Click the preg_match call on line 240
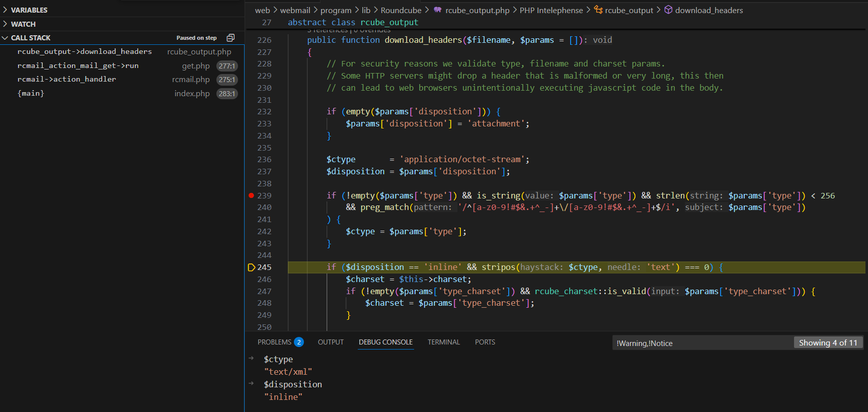This screenshot has width=868, height=412. (x=384, y=207)
